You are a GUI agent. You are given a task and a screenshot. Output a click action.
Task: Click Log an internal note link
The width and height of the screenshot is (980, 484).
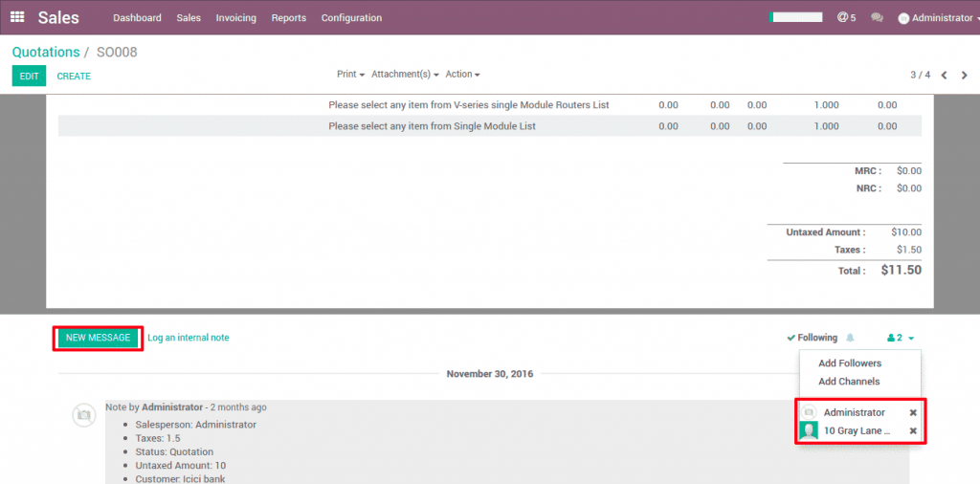click(189, 338)
